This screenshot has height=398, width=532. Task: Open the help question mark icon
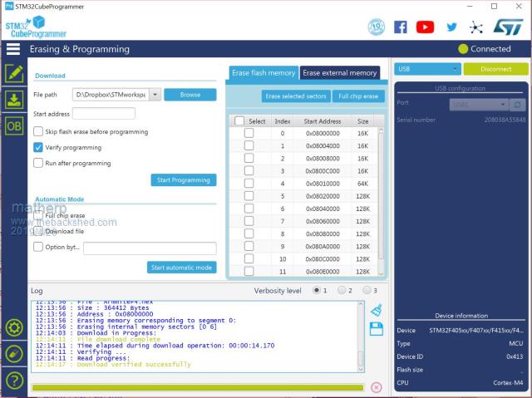(x=14, y=381)
